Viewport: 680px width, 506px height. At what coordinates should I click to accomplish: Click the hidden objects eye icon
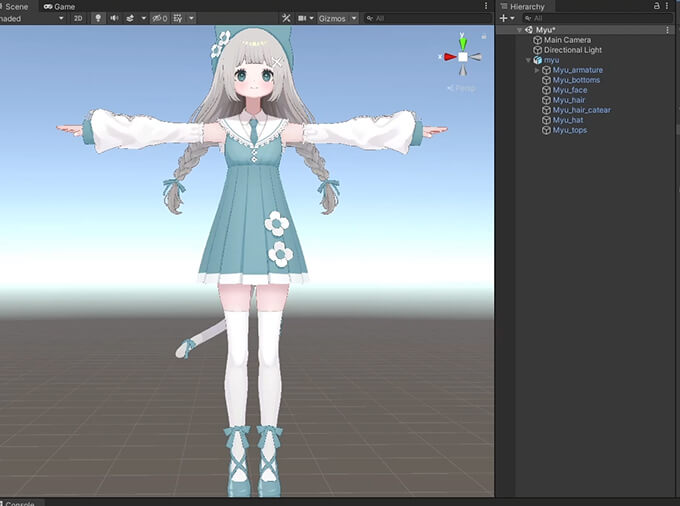[157, 18]
